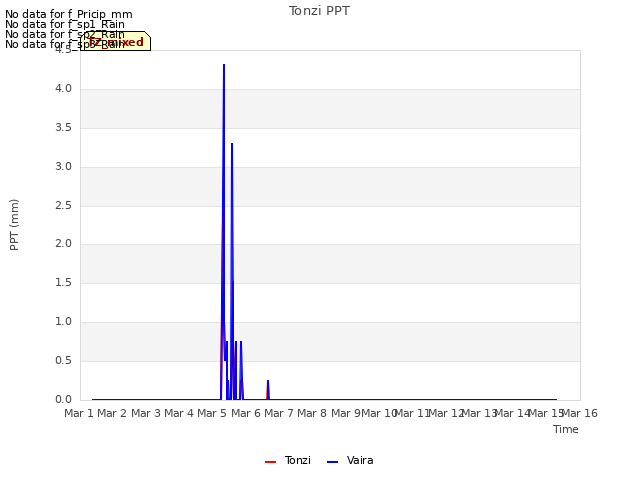Click the 0.0 y-axis tick label
Viewport: 640px width, 480px height.
[x=63, y=400]
